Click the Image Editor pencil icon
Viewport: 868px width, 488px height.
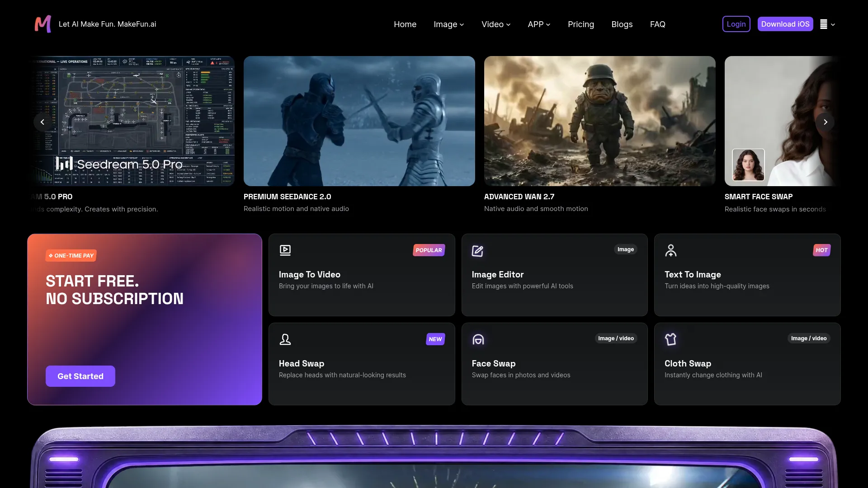(x=478, y=251)
